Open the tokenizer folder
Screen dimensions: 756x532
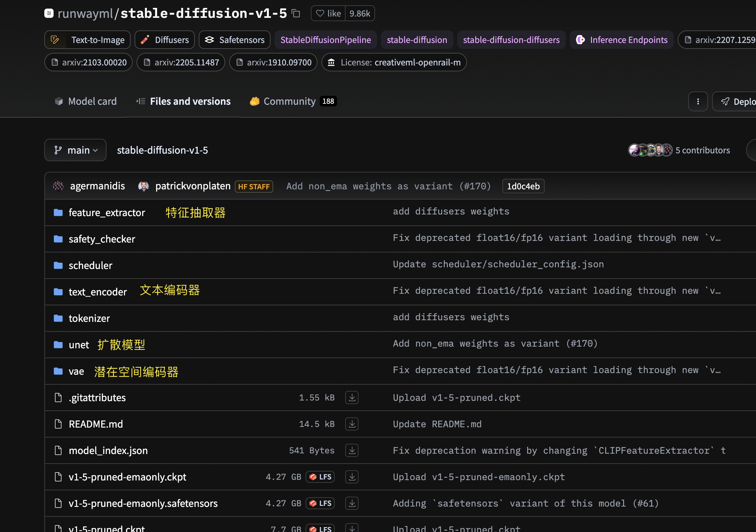pos(89,318)
